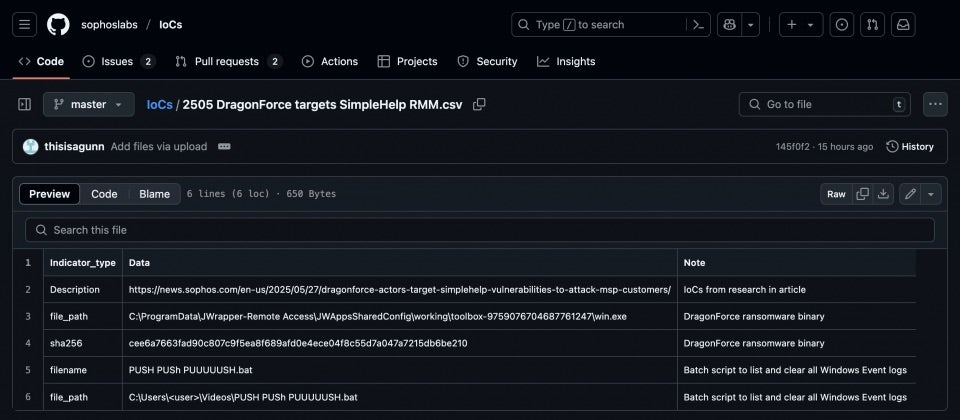This screenshot has width=960, height=420.
Task: Open the hamburger navigation menu
Action: point(25,24)
